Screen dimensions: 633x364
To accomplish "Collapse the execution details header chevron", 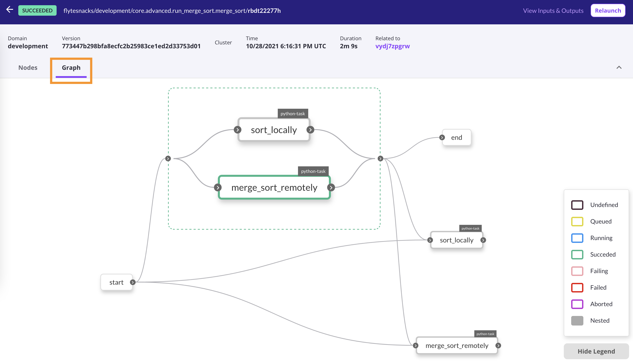I will (619, 67).
